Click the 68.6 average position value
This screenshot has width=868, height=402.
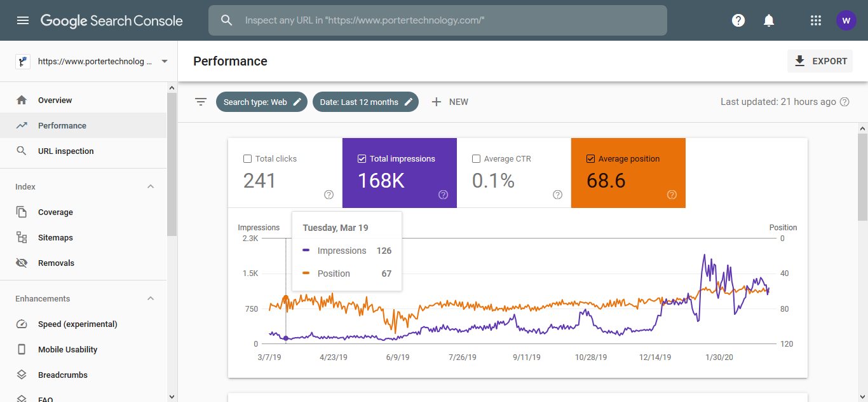pos(606,181)
